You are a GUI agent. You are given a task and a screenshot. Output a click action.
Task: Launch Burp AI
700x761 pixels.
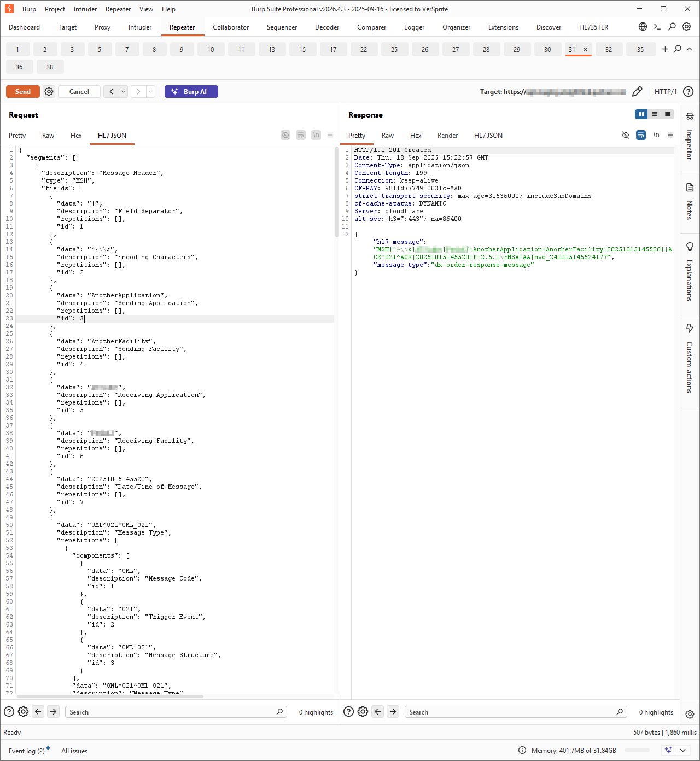pyautogui.click(x=191, y=92)
